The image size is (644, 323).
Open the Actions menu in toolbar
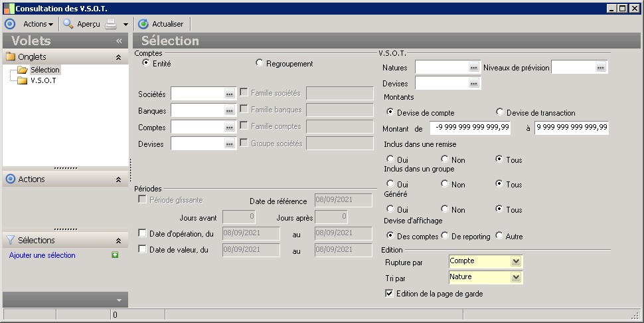[x=39, y=24]
